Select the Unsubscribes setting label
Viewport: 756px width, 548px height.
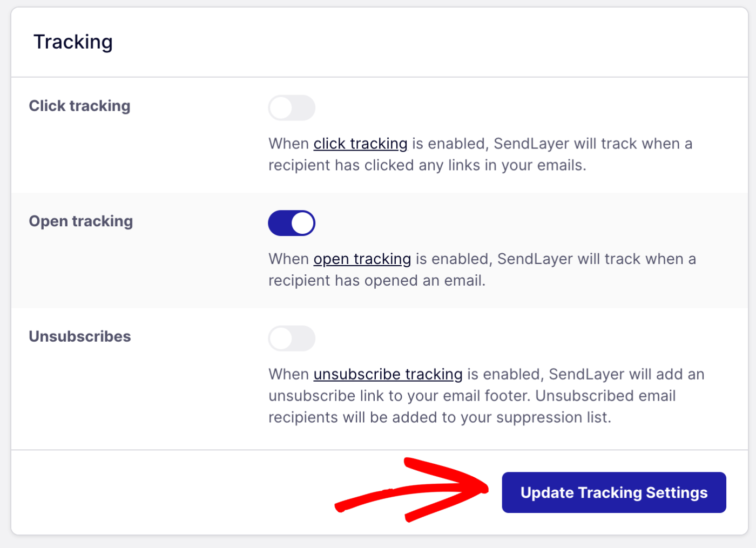click(x=79, y=336)
